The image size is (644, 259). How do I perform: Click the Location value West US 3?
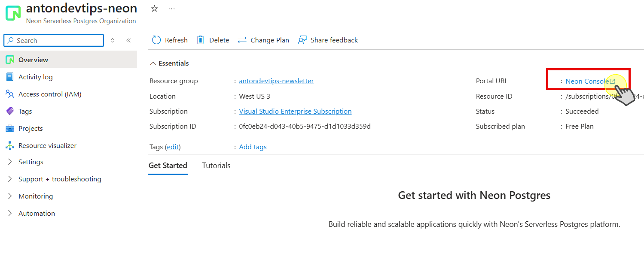(x=254, y=96)
